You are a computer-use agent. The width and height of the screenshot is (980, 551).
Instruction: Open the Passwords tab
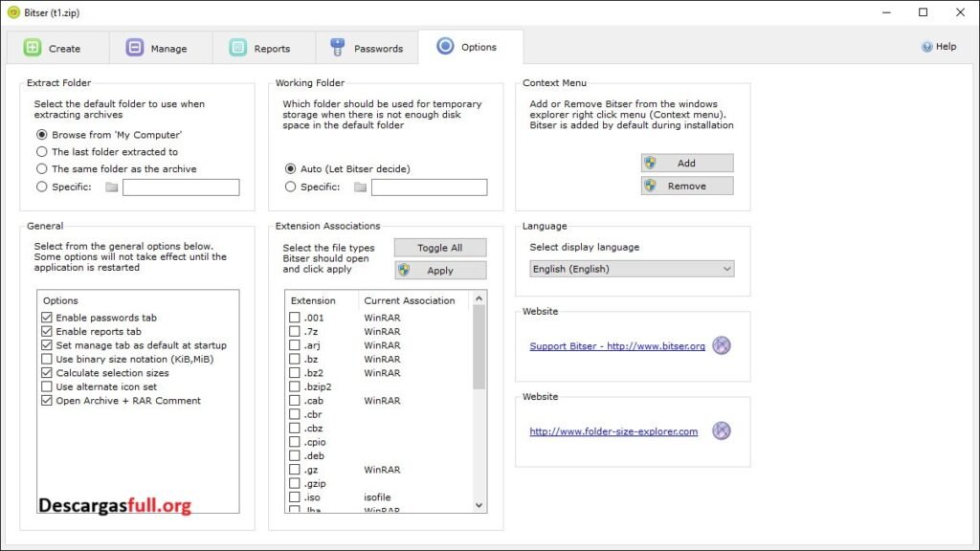click(x=367, y=47)
